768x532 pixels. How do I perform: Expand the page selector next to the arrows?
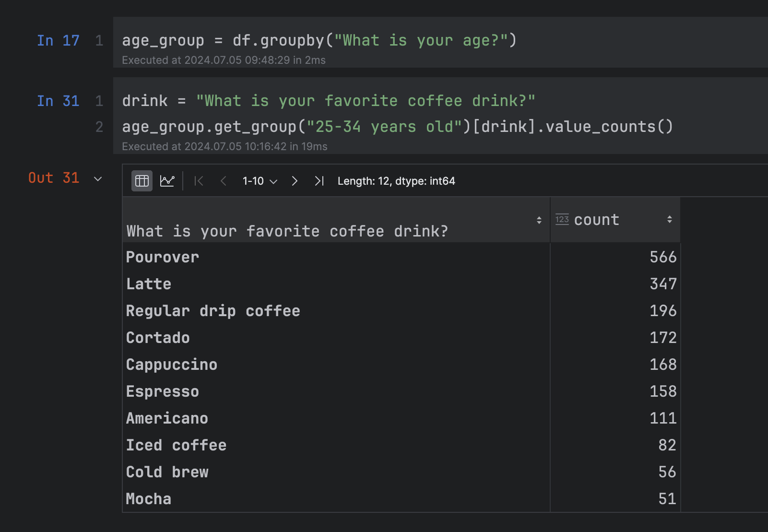click(273, 181)
